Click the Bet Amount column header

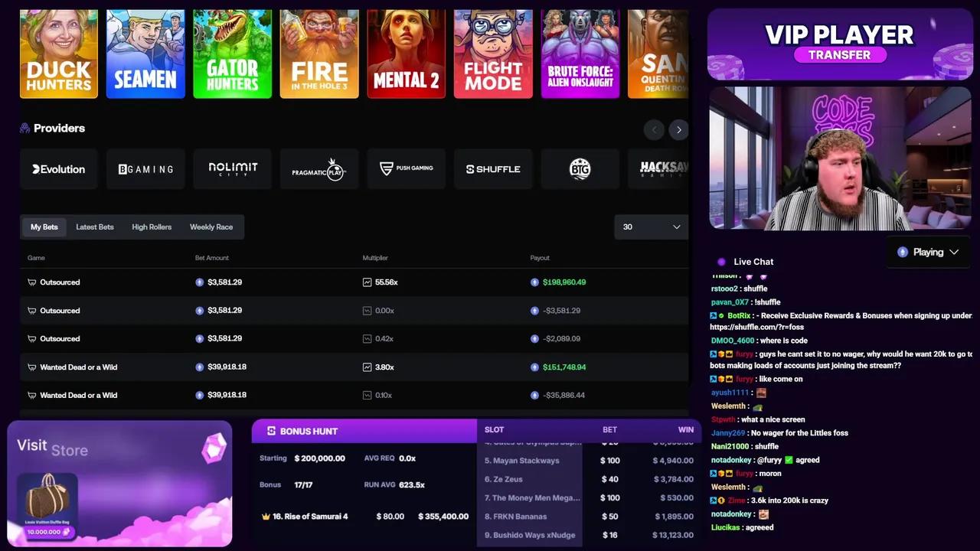pos(212,258)
